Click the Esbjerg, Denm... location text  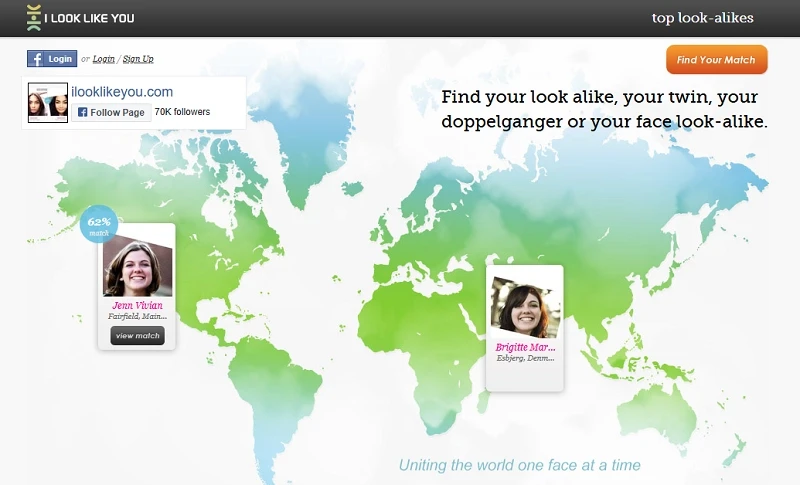(525, 358)
